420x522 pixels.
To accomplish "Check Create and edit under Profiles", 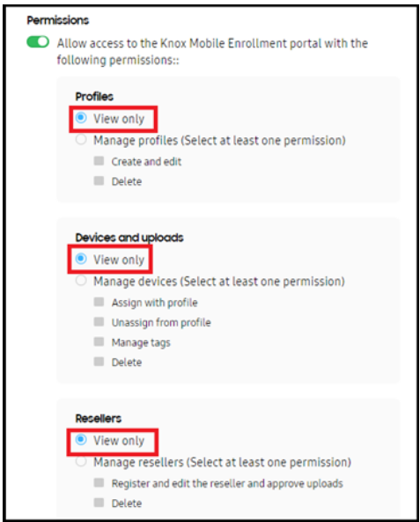I will tap(99, 161).
